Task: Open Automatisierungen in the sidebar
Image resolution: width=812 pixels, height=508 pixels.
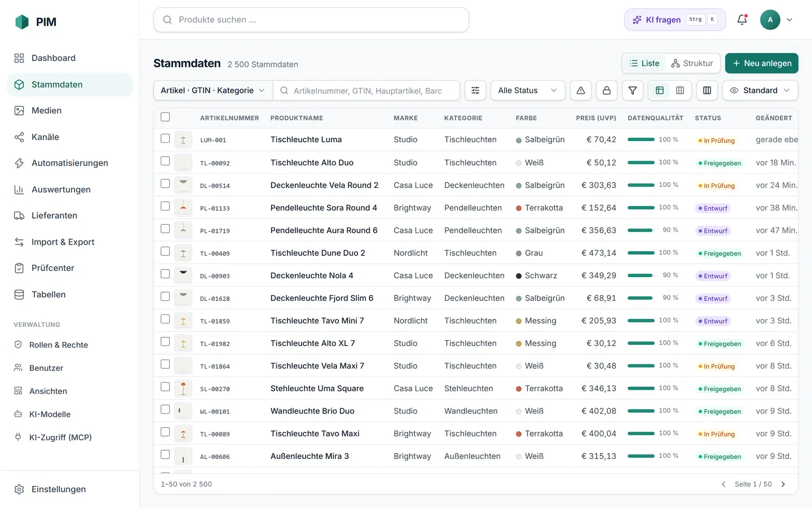Action: point(69,163)
